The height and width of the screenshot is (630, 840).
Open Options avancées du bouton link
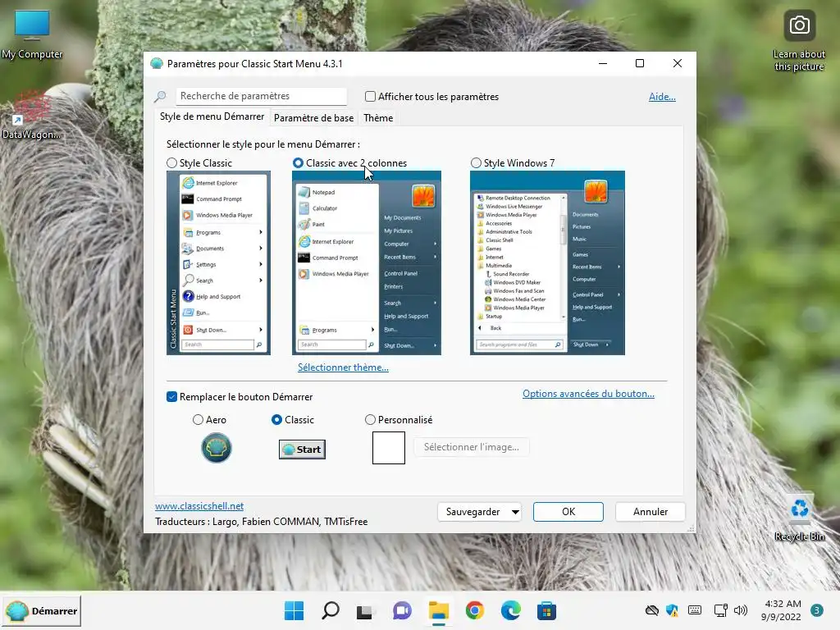tap(588, 394)
